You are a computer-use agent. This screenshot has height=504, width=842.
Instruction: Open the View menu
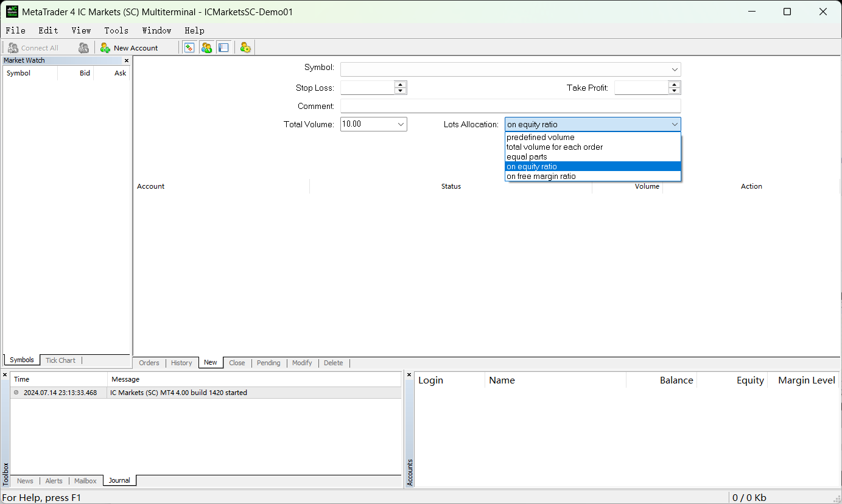[x=81, y=30]
